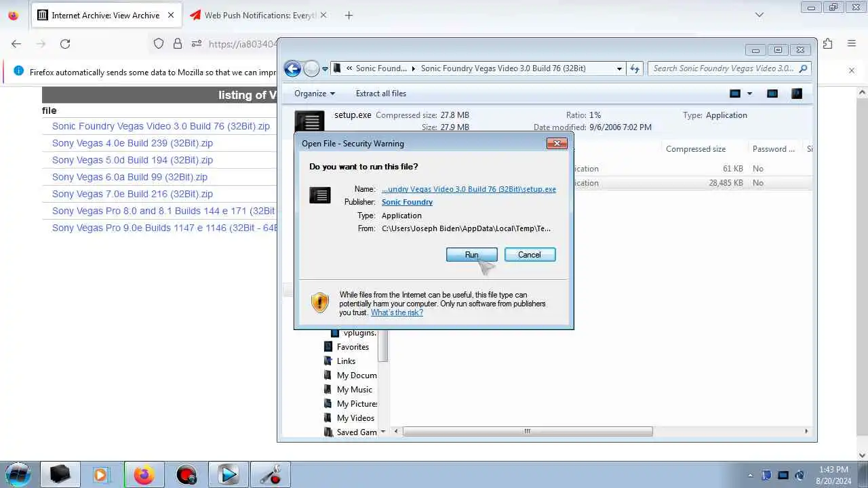Image resolution: width=868 pixels, height=488 pixels.
Task: Refresh the Explorer folder view
Action: 635,68
